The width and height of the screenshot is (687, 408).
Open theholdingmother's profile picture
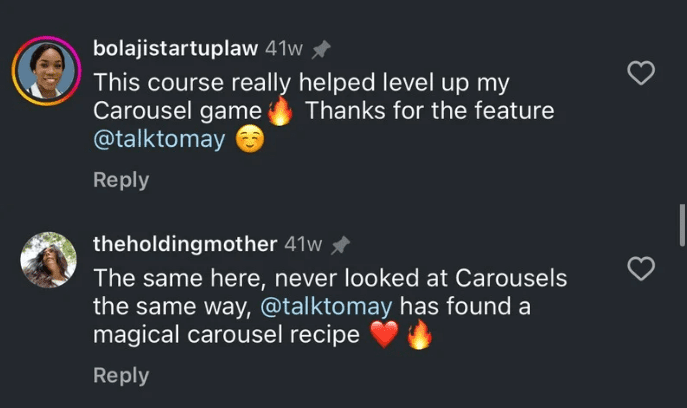pos(48,260)
